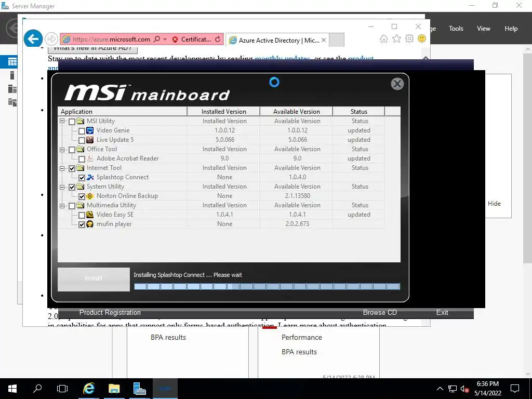Click Browse CD in the MSI window
532x399 pixels.
[380, 312]
